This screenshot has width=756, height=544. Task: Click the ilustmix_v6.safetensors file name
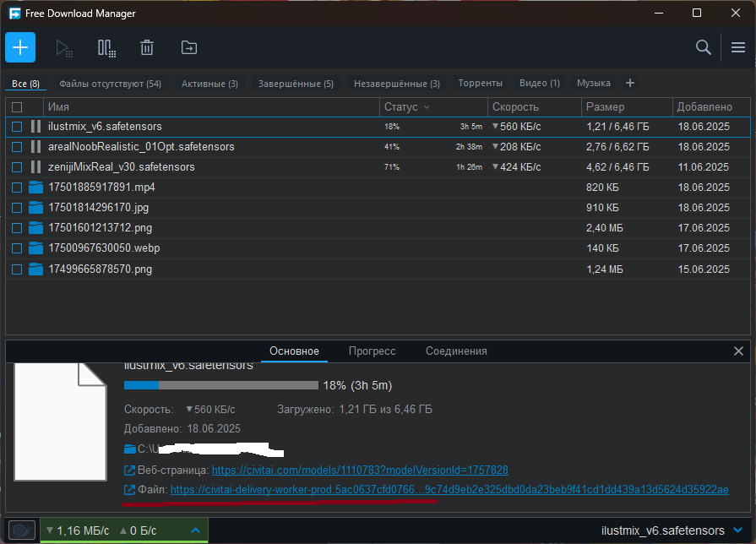point(105,127)
